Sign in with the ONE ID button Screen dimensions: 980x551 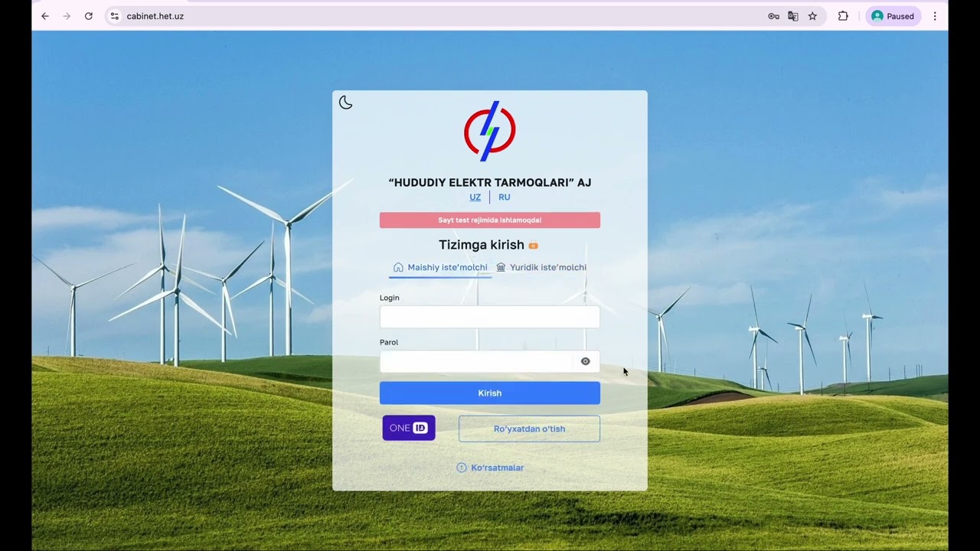tap(409, 428)
